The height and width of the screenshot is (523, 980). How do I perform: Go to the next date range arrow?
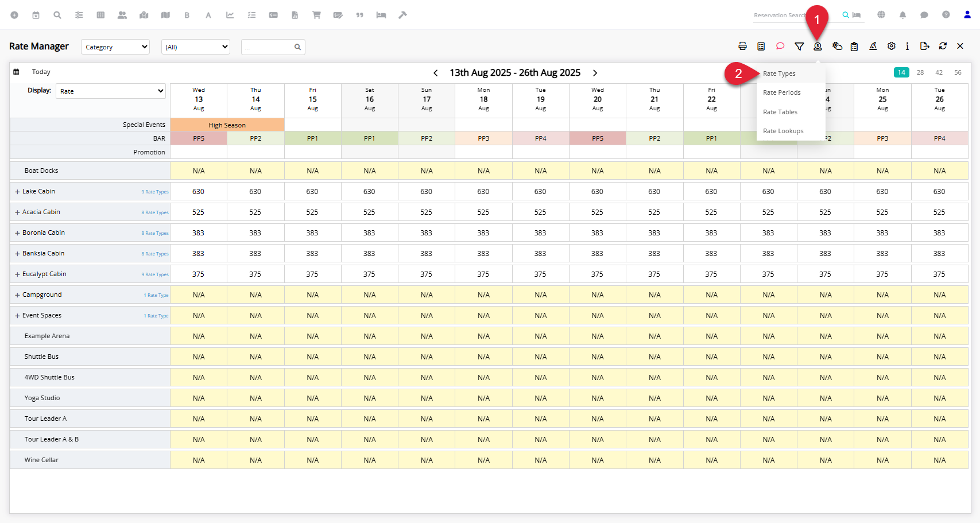point(595,73)
